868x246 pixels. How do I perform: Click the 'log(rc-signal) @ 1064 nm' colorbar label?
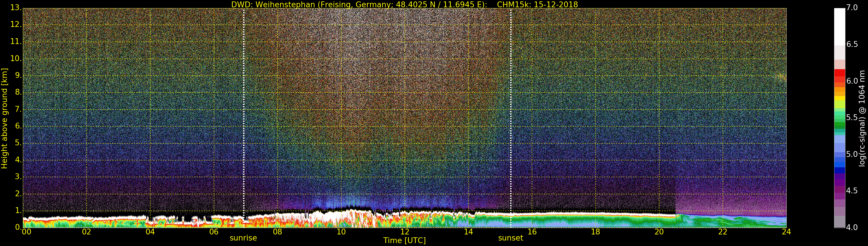pyautogui.click(x=862, y=118)
